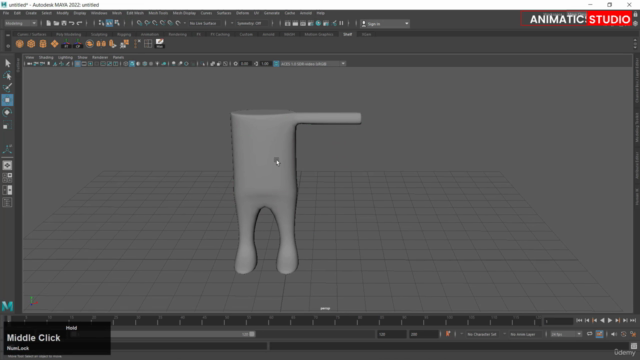Click the range slider end handle
Screen dimensions: 640x360
tap(252, 334)
